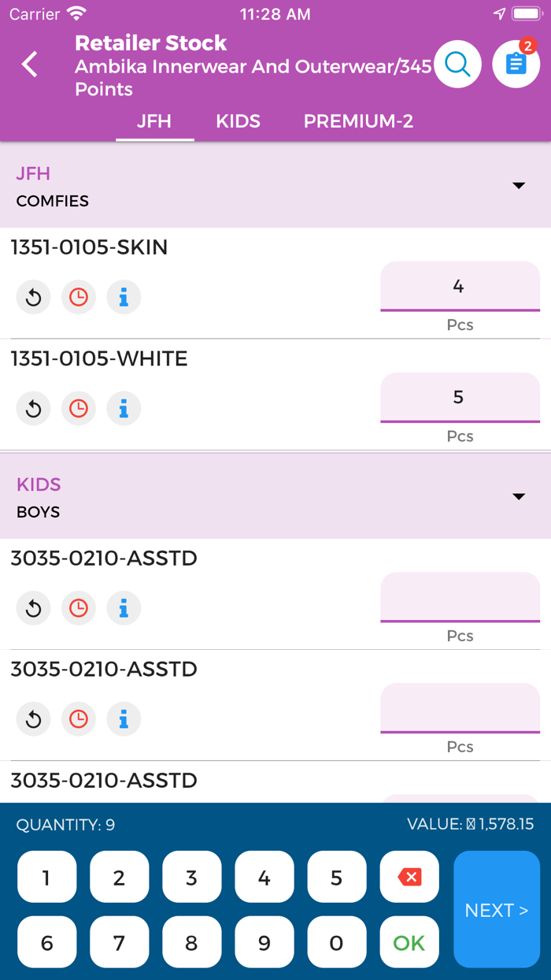This screenshot has width=551, height=980.
Task: Tap empty quantity field of first 3035-0210-ASSTD
Action: point(460,597)
